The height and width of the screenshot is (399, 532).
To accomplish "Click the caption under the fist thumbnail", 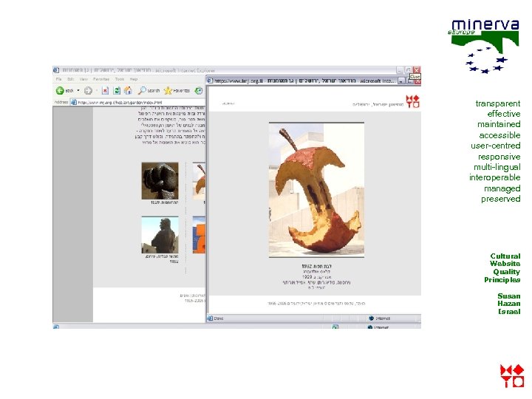I will pyautogui.click(x=164, y=202).
